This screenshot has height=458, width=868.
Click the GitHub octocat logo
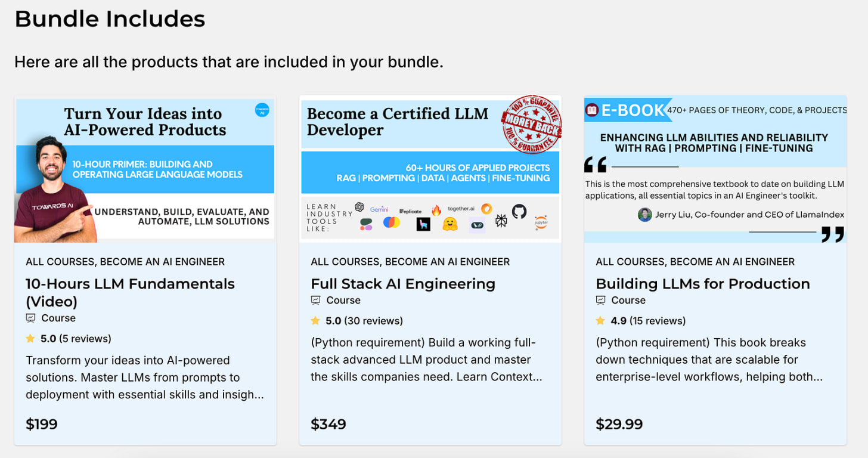point(519,211)
